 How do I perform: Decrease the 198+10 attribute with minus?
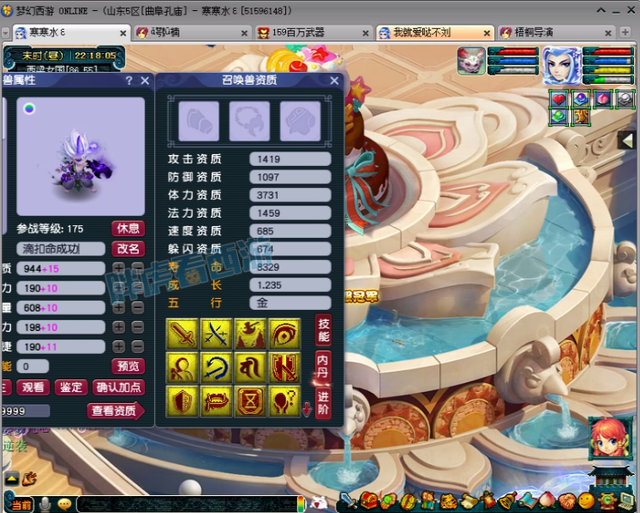(138, 327)
